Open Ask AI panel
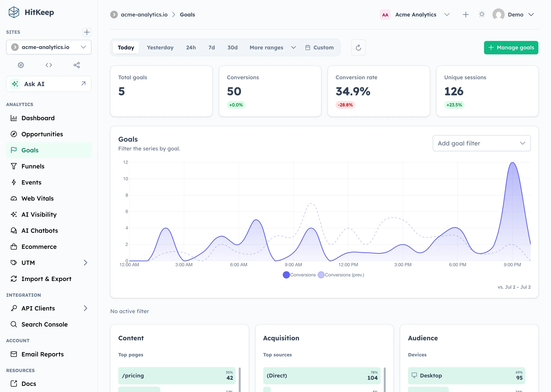This screenshot has width=551, height=392. pos(49,84)
